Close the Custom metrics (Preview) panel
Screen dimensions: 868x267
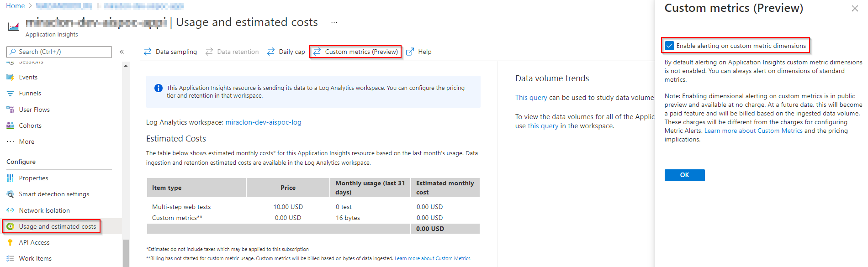point(855,8)
